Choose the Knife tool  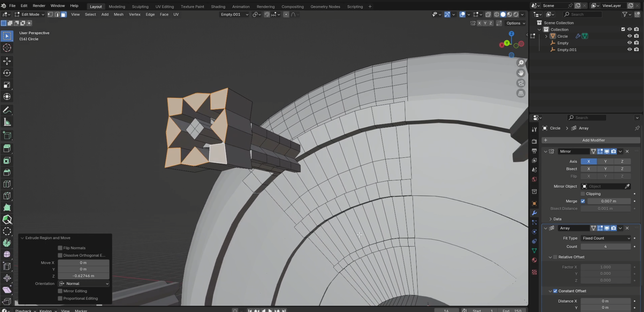(x=7, y=196)
